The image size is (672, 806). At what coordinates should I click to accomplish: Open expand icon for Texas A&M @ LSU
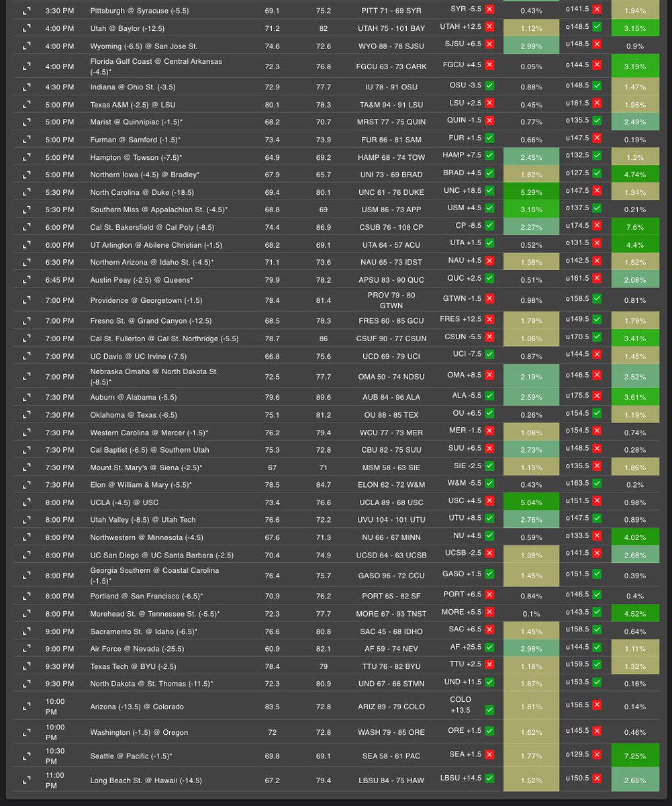(x=26, y=105)
